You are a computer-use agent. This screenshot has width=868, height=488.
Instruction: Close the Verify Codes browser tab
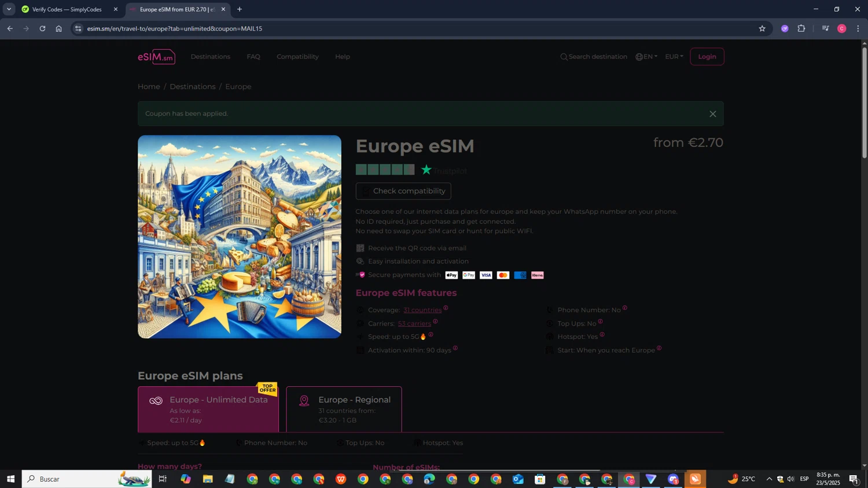click(x=116, y=9)
